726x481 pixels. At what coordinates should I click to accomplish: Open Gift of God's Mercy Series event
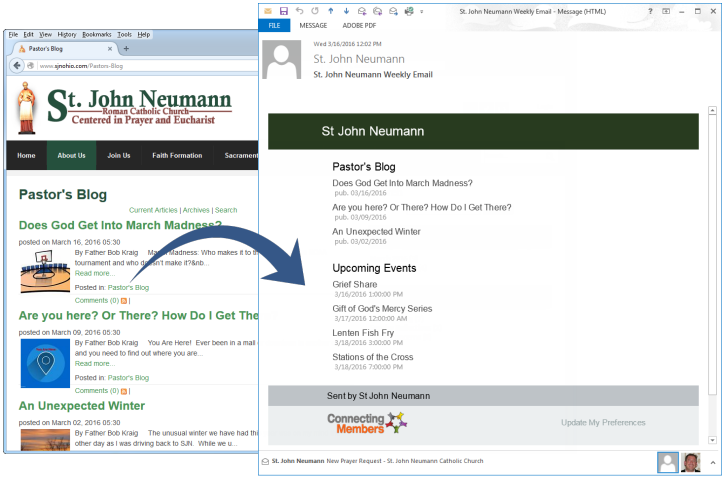(382, 308)
